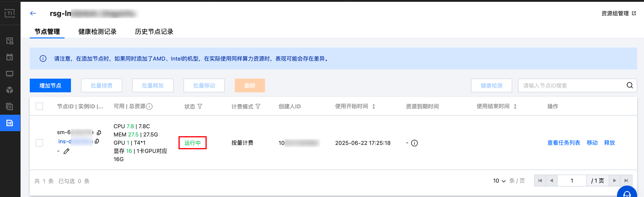This screenshot has height=197, width=644.
Task: Select all nodes with header checkbox
Action: pos(39,106)
